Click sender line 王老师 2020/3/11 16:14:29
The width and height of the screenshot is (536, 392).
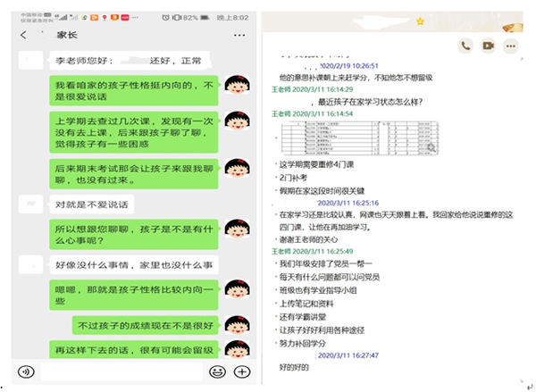pyautogui.click(x=312, y=89)
